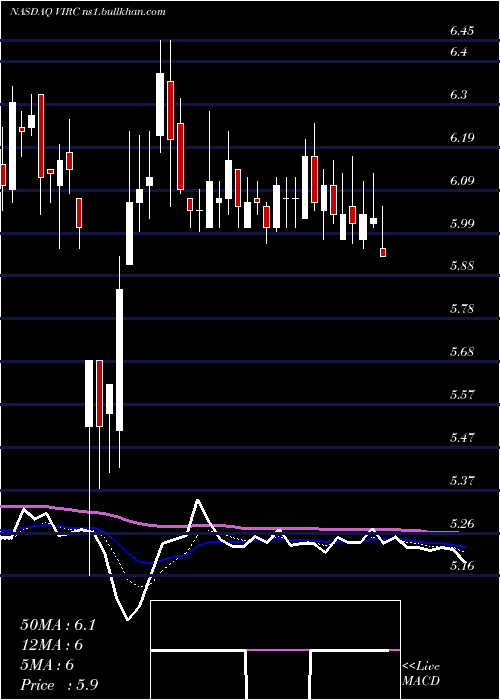Click the 6.09 price axis label
This screenshot has width=500, height=700.
[462, 181]
